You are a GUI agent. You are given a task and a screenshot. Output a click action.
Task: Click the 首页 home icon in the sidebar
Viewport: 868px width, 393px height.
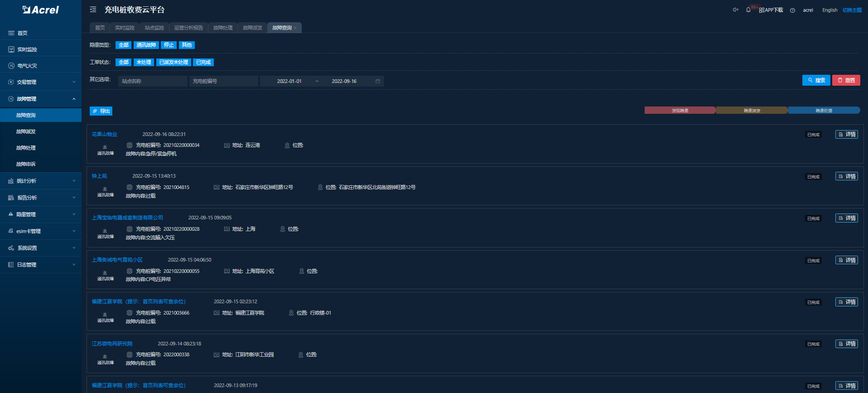point(11,33)
